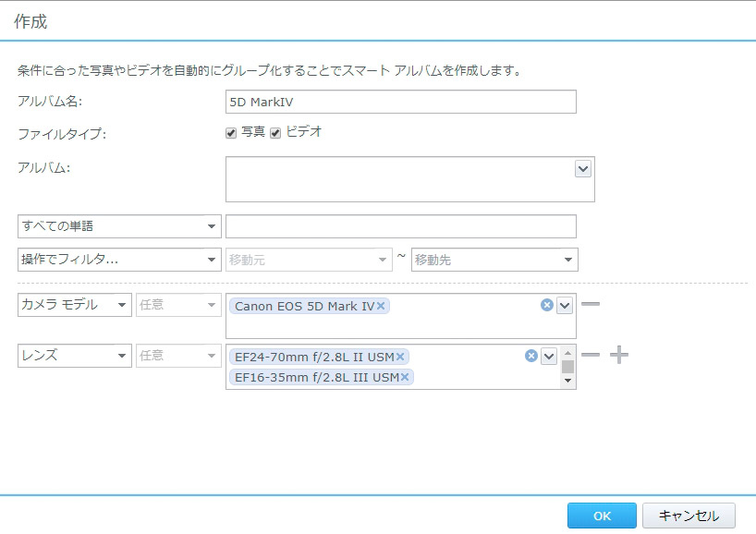Delete the camera model condition row
This screenshot has height=534, width=756.
[591, 304]
